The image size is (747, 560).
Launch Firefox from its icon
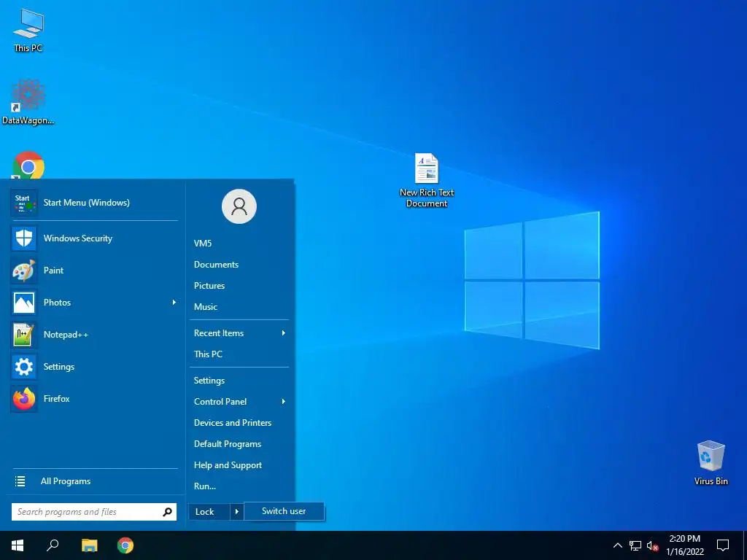[x=24, y=399]
